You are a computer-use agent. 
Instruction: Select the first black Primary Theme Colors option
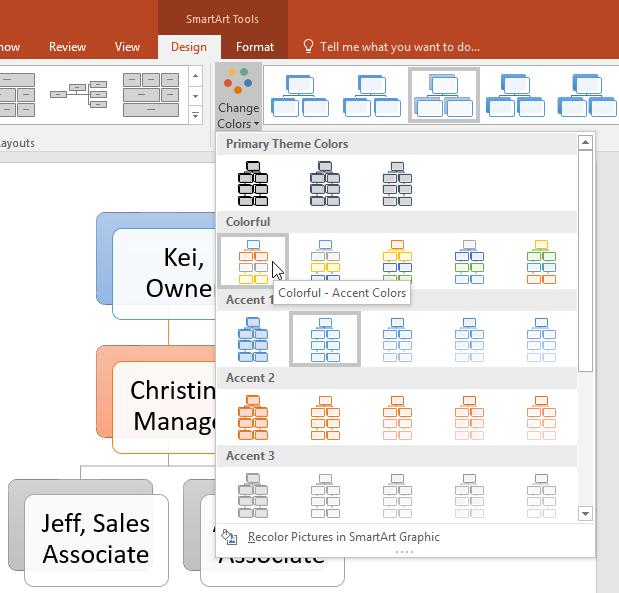[x=253, y=184]
